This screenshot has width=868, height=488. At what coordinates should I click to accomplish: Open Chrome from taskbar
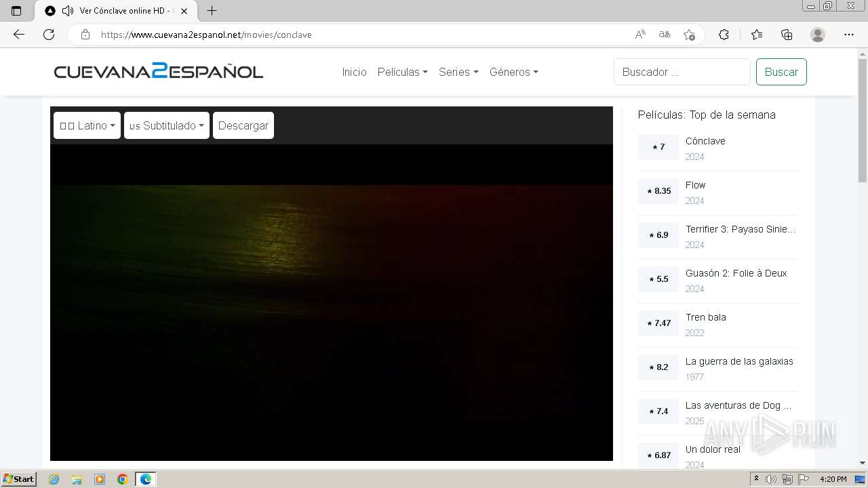click(123, 479)
